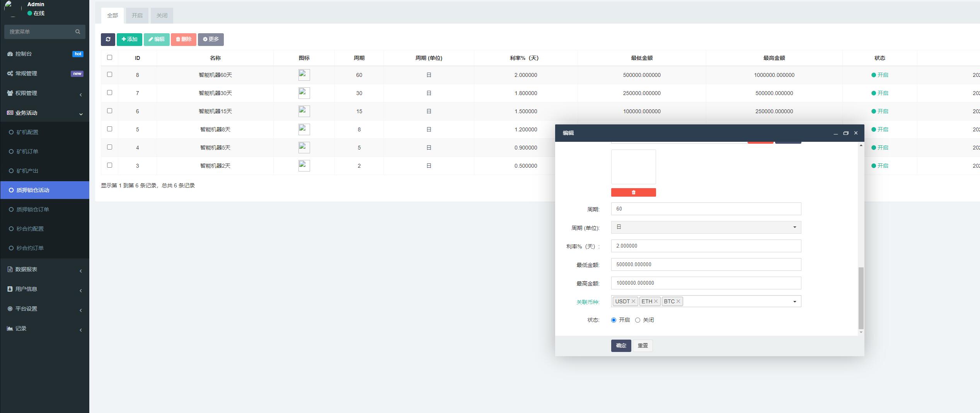Remove the USDT currency tag

[633, 301]
